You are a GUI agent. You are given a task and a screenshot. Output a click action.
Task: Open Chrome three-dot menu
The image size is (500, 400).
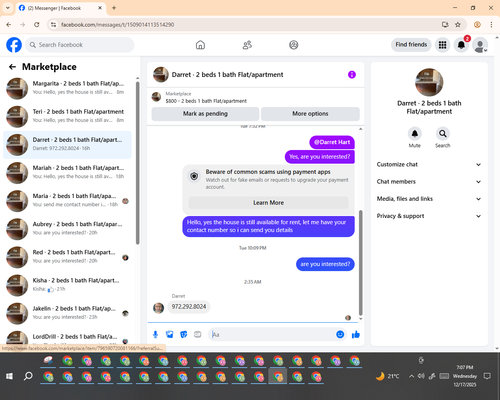click(491, 25)
